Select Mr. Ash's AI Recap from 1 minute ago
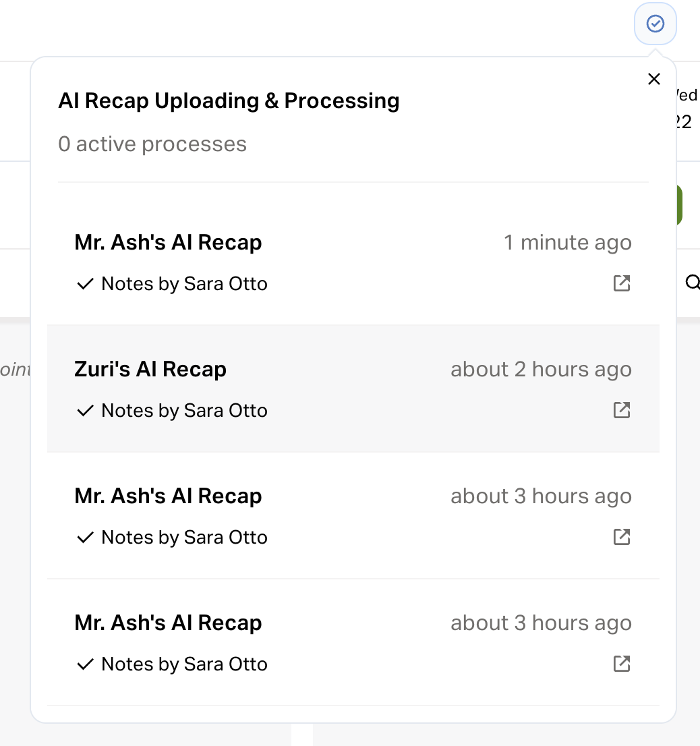The width and height of the screenshot is (700, 746). [168, 243]
